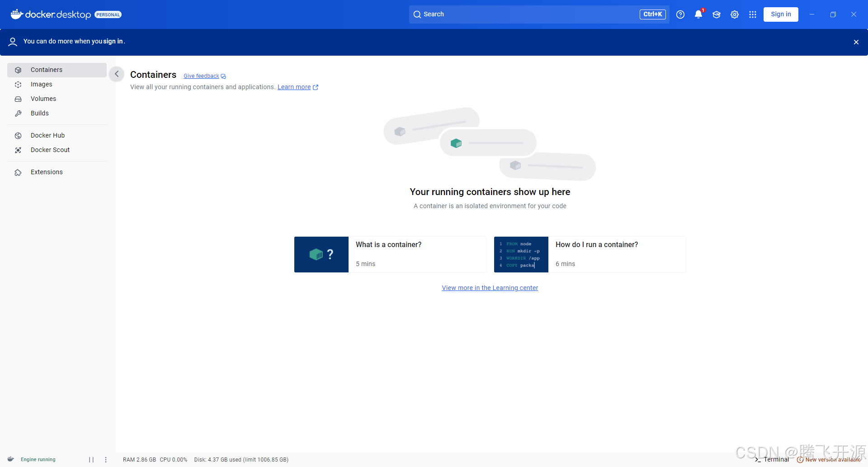The height and width of the screenshot is (467, 868).
Task: Select Volumes in the sidebar
Action: point(57,99)
